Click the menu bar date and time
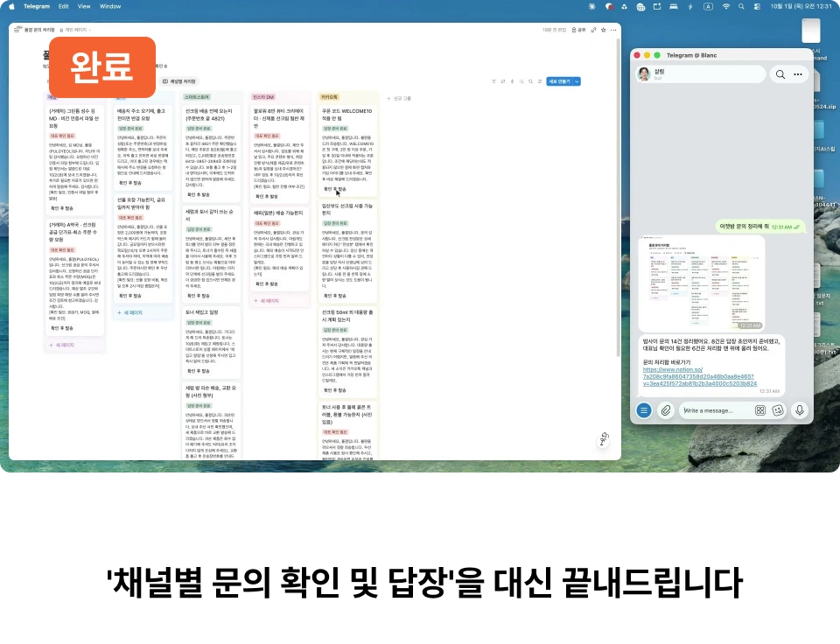Screen dimensions: 840x644 pos(801,6)
